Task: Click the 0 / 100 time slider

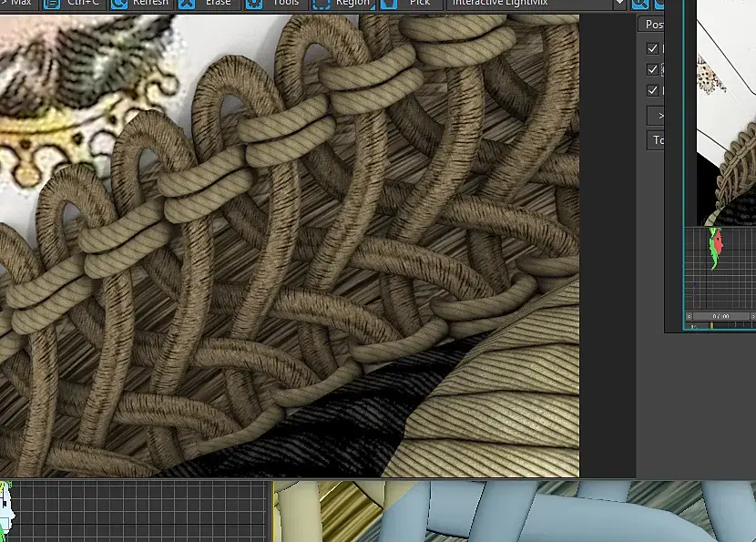Action: point(720,316)
